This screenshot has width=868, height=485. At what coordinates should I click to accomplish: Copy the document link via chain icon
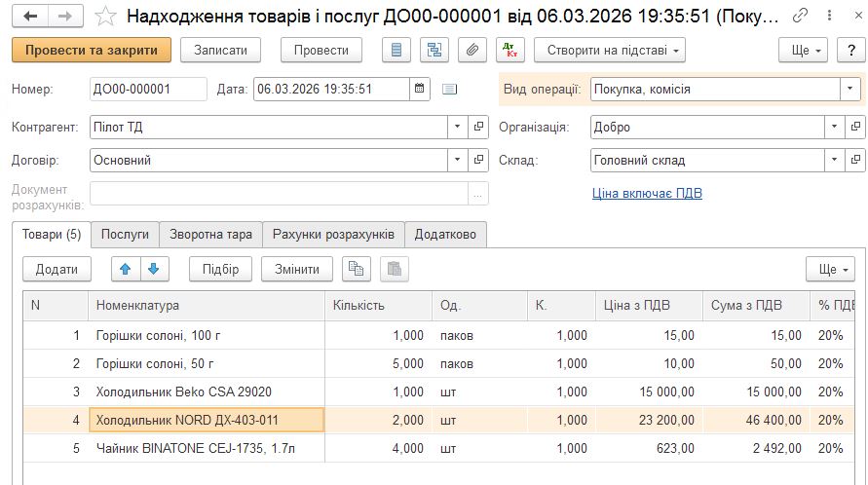coord(800,17)
